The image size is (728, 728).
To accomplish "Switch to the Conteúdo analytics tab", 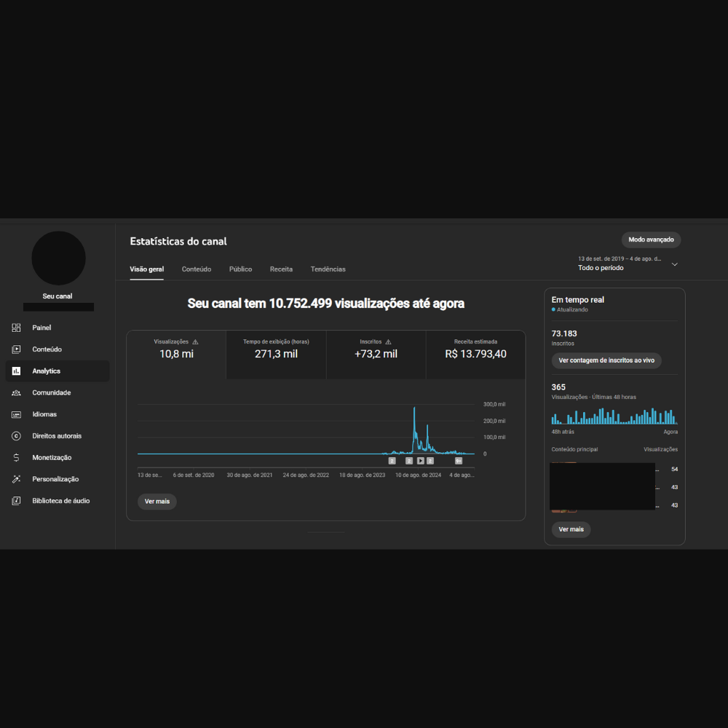I will pos(197,269).
